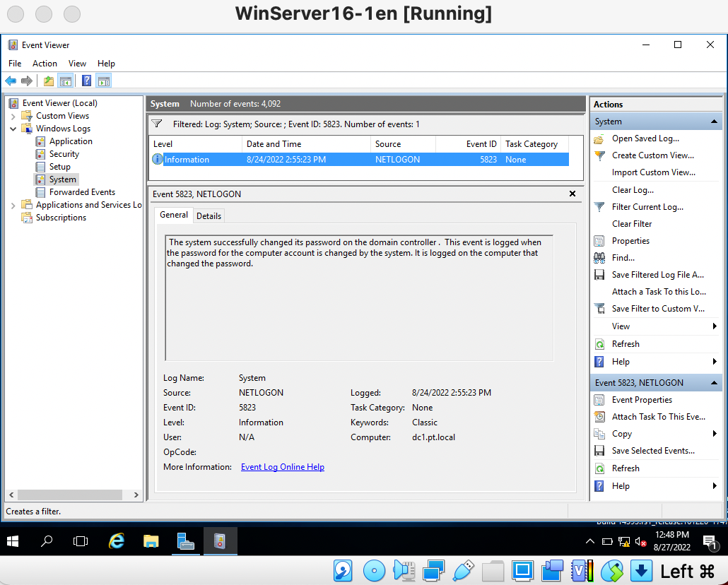Image resolution: width=728 pixels, height=585 pixels.
Task: Collapse the Windows Logs tree node
Action: pos(13,129)
